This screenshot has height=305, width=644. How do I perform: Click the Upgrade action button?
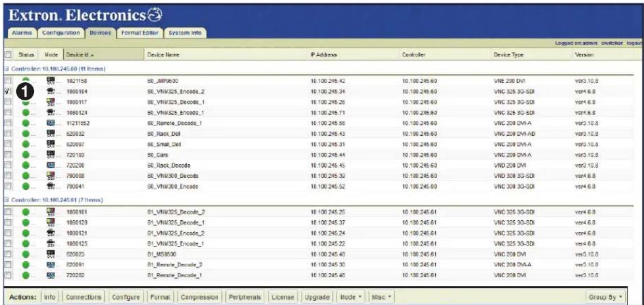(317, 297)
